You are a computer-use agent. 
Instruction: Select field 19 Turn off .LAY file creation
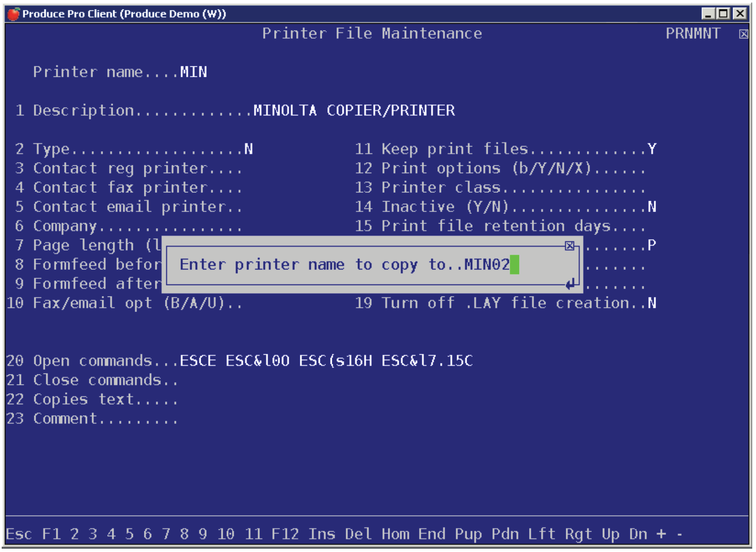tap(506, 303)
